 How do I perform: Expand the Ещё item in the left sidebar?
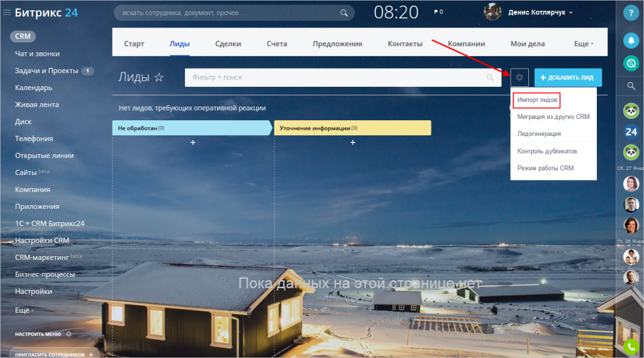click(25, 310)
